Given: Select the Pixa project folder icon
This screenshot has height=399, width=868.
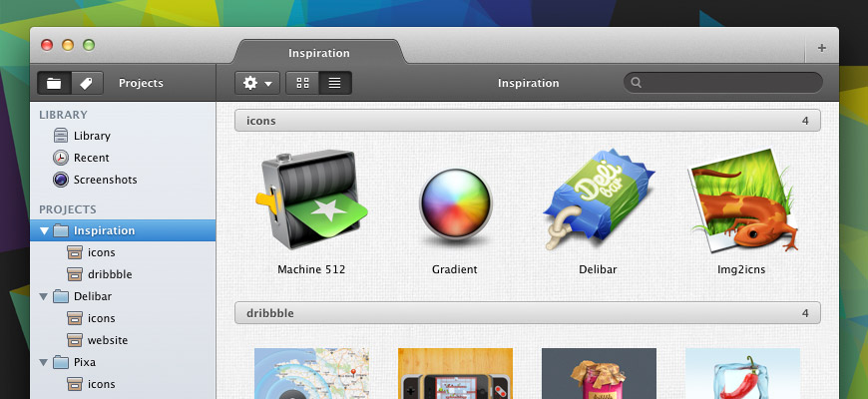Looking at the screenshot, I should tap(61, 362).
